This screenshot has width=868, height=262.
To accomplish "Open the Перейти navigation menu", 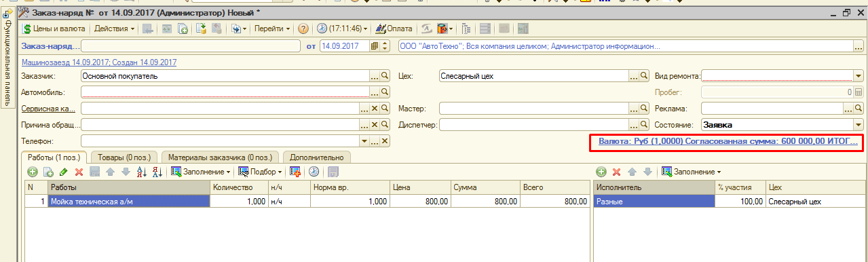I will 271,29.
